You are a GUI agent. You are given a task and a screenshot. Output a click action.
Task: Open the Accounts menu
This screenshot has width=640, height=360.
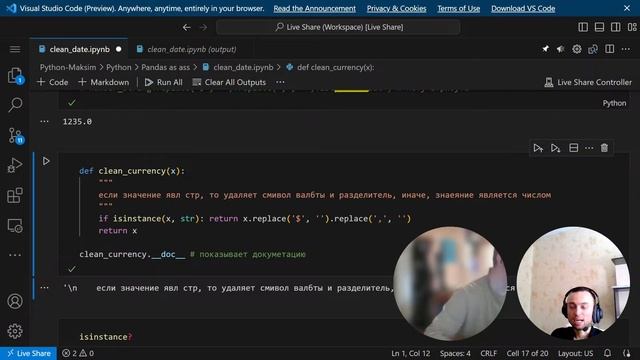[x=15, y=301]
